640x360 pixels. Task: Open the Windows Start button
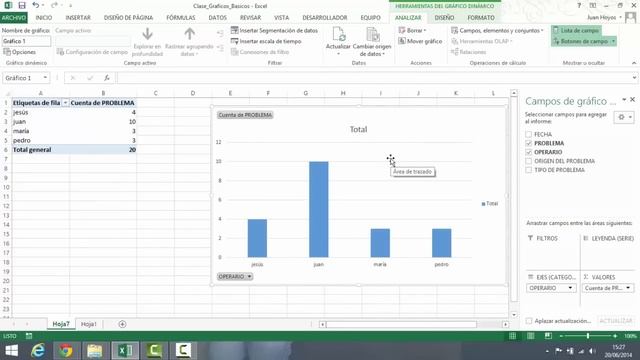[11, 351]
